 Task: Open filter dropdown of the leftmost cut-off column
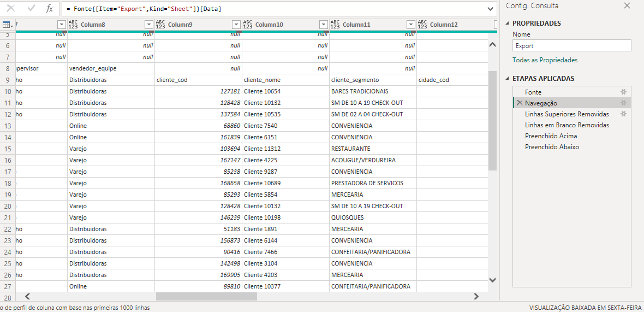[x=62, y=25]
